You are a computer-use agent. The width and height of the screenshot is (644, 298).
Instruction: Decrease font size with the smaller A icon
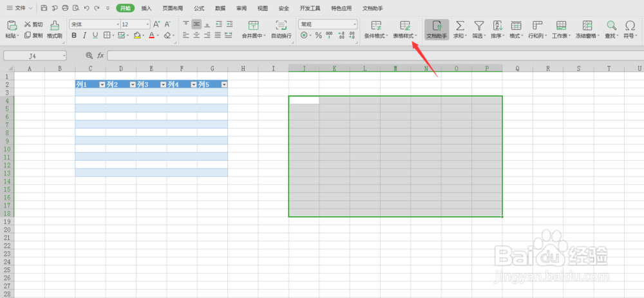[167, 24]
